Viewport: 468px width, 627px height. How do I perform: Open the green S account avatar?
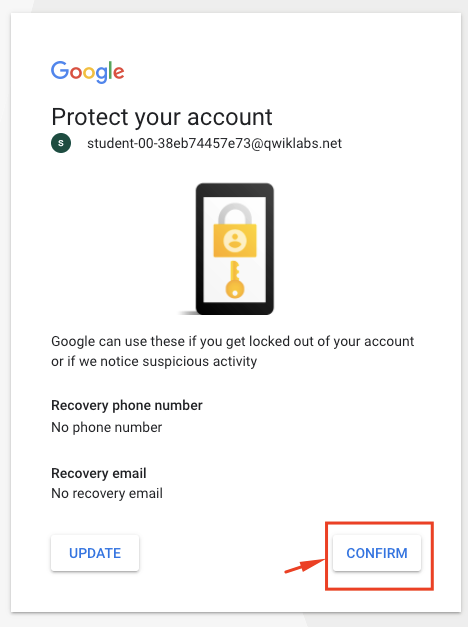(61, 143)
